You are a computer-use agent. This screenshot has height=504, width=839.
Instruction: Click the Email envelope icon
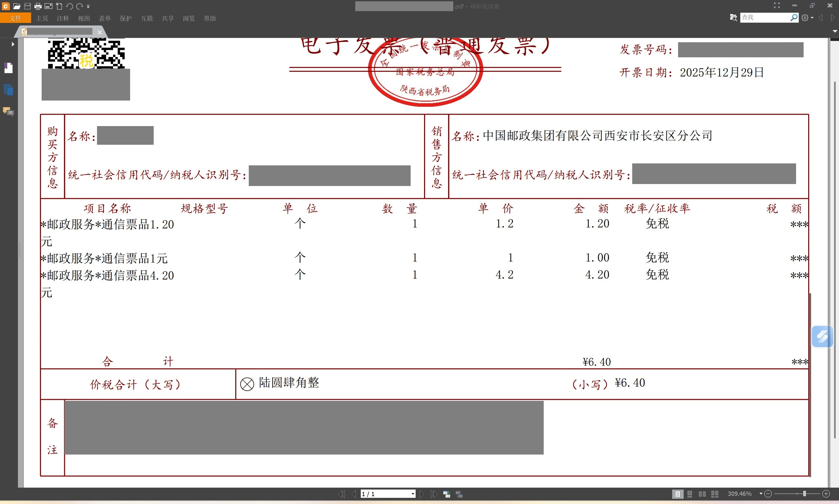point(49,6)
